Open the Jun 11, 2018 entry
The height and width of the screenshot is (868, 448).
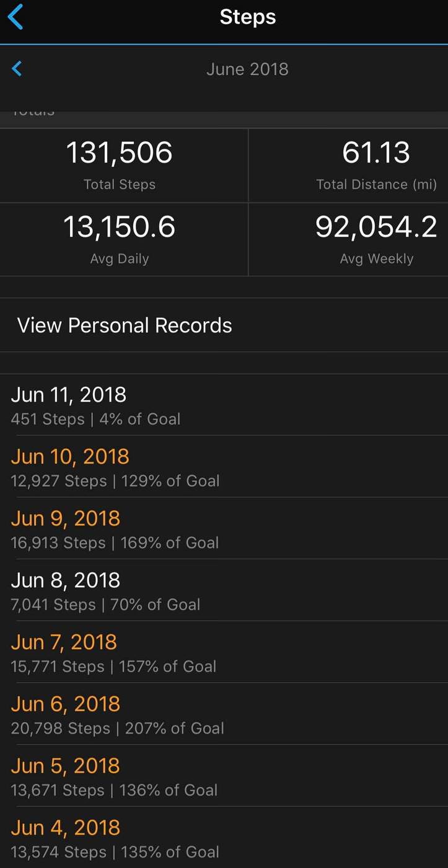pyautogui.click(x=224, y=404)
